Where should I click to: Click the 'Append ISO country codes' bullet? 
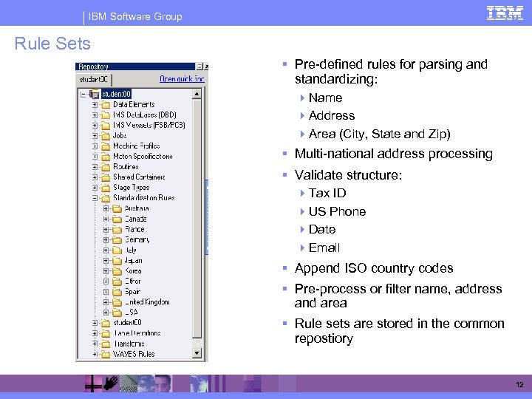374,268
